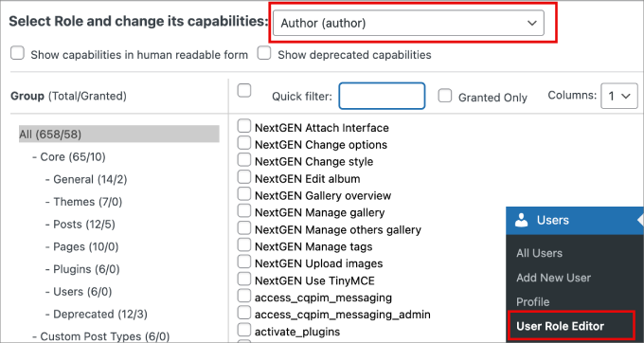The image size is (644, 343).
Task: Open Profile submenu item
Action: (x=532, y=302)
